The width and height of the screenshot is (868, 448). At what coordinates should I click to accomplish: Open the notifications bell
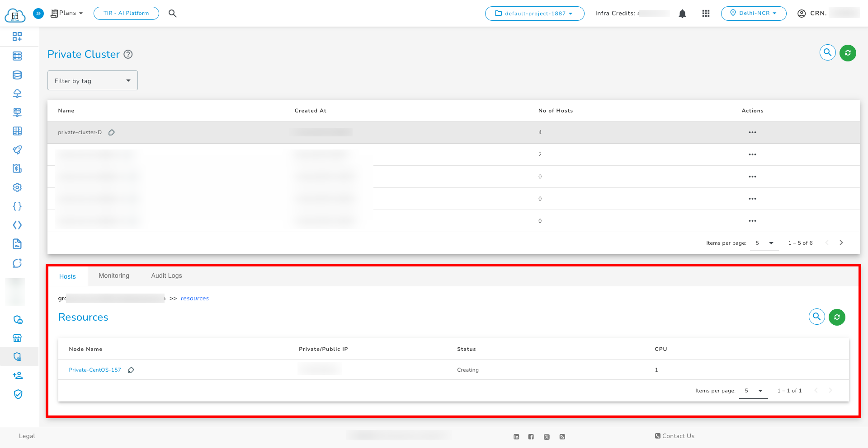point(682,13)
